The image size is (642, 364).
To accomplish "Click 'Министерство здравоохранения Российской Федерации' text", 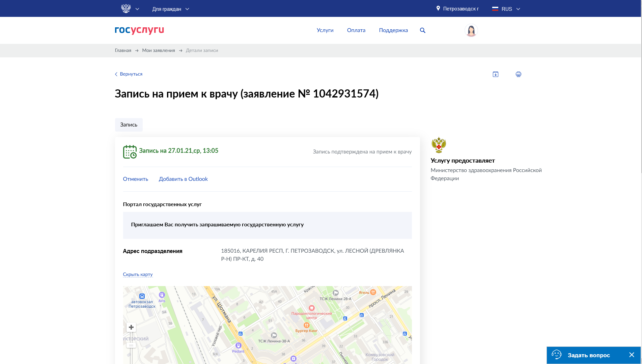I will tap(486, 174).
